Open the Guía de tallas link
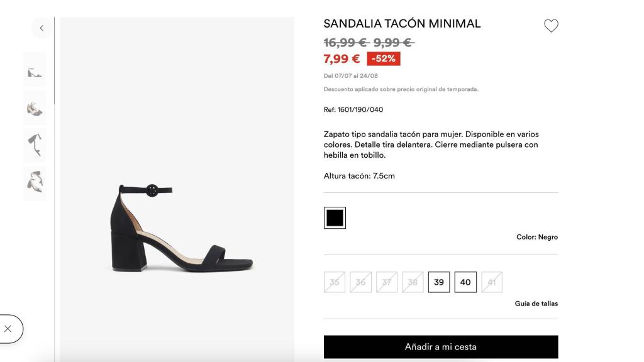The width and height of the screenshot is (644, 362). [536, 304]
